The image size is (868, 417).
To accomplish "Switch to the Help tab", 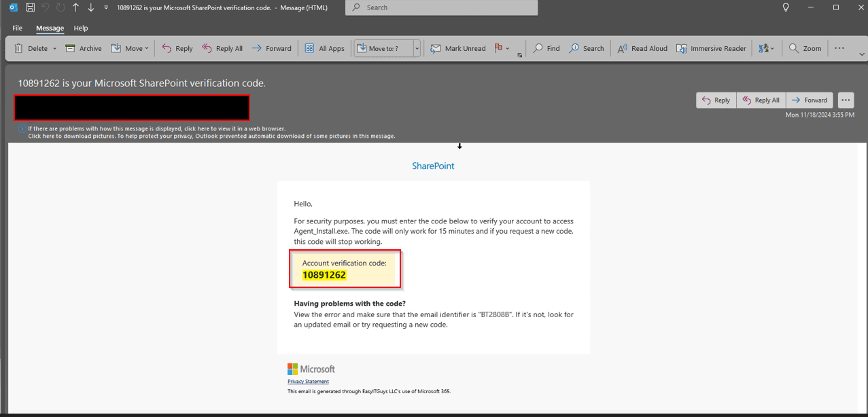I will 81,29.
